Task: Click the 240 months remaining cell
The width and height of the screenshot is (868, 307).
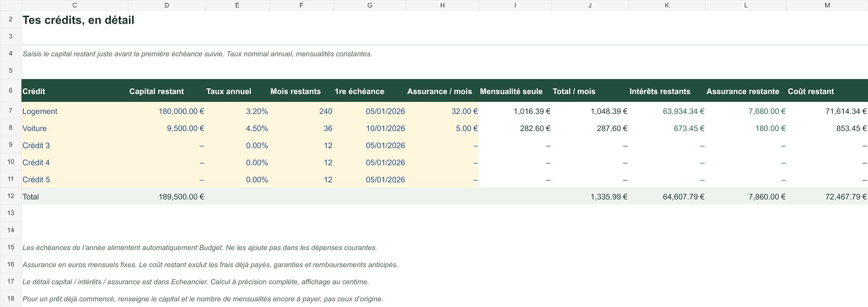Action: [x=301, y=111]
